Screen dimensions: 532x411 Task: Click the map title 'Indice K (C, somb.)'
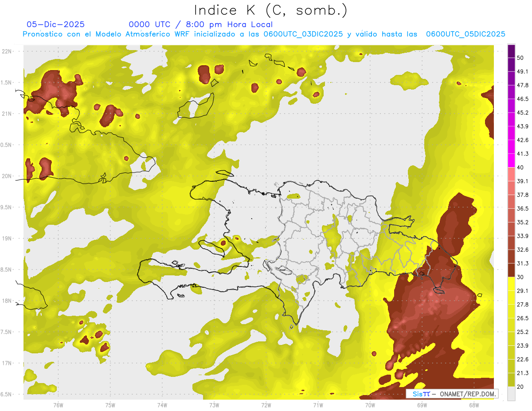click(271, 10)
